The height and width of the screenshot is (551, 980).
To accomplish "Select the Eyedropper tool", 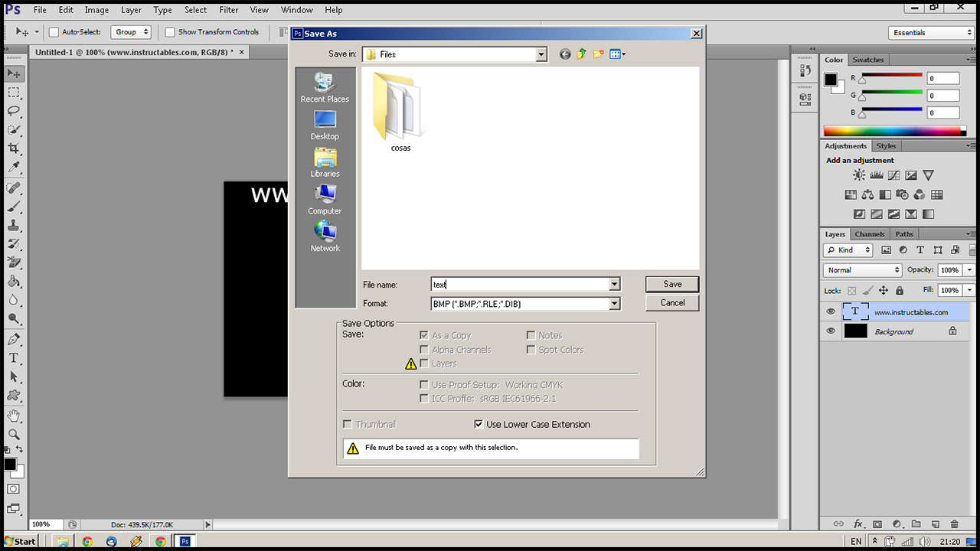I will (14, 168).
